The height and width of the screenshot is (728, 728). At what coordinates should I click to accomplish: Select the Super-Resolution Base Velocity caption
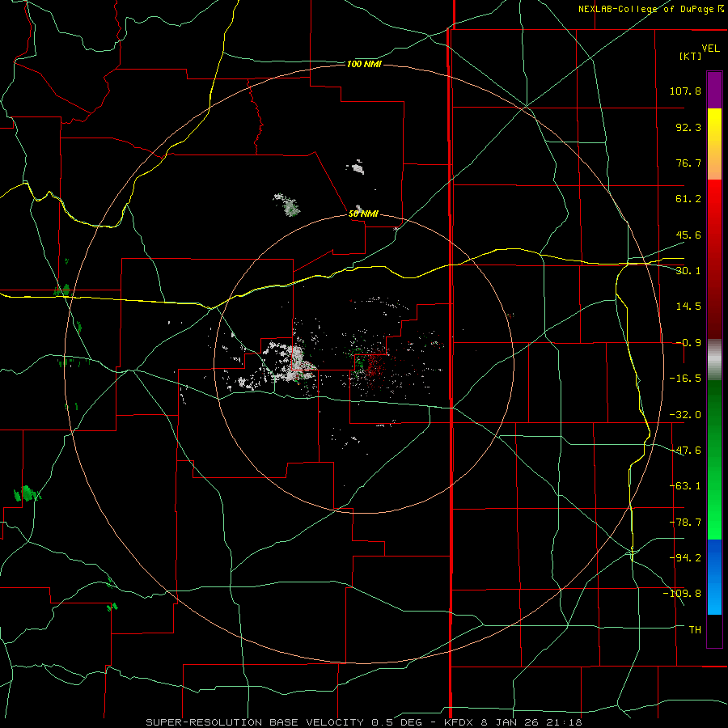[363, 722]
